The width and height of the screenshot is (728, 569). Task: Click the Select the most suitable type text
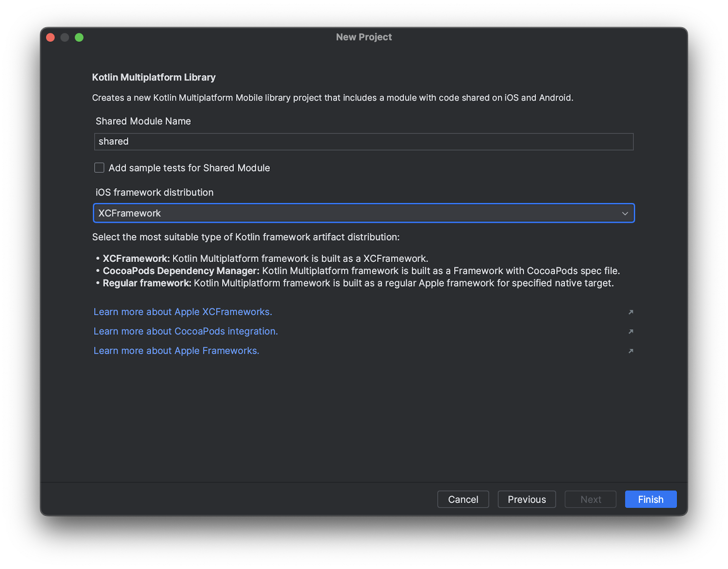click(x=246, y=237)
